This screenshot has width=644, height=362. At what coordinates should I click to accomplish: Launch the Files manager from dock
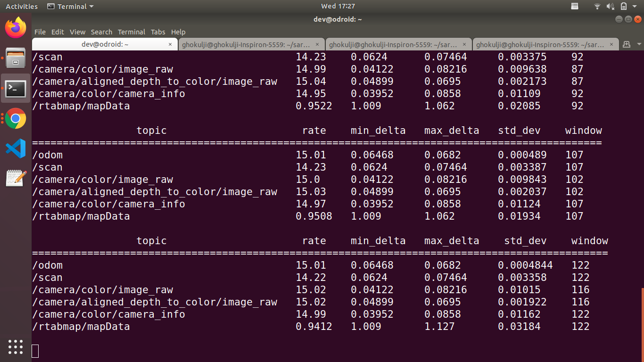[x=16, y=58]
